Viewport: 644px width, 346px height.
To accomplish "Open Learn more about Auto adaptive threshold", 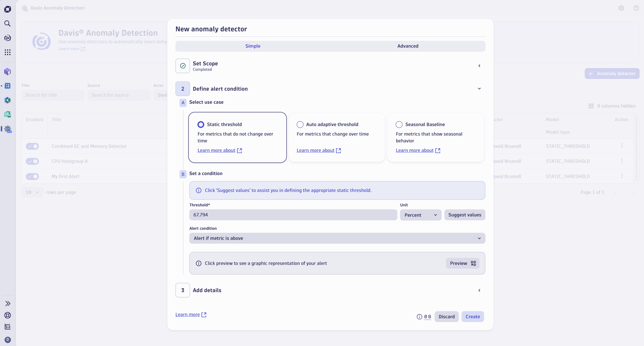I will pyautogui.click(x=319, y=151).
